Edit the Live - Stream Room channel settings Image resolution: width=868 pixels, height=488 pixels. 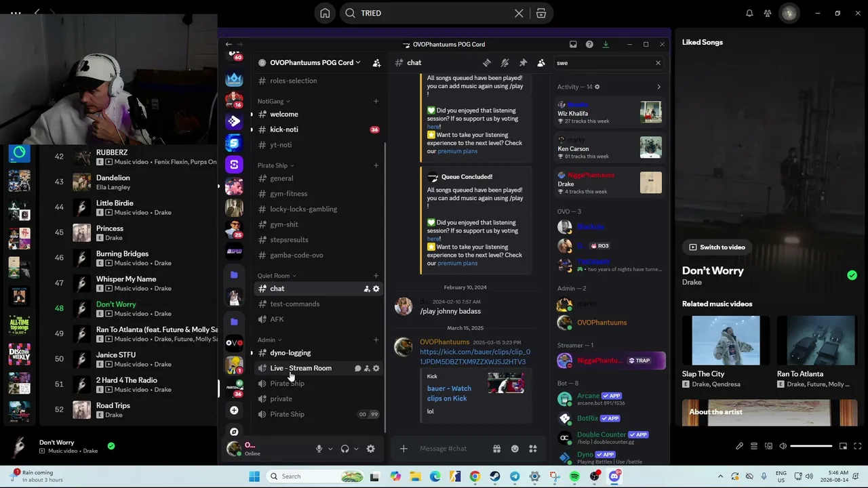click(376, 369)
